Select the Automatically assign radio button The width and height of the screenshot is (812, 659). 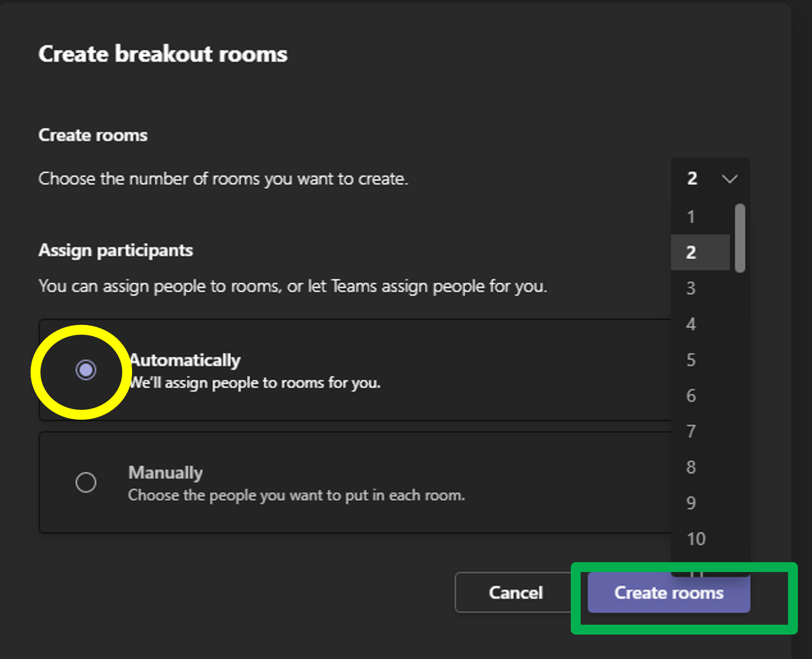86,370
